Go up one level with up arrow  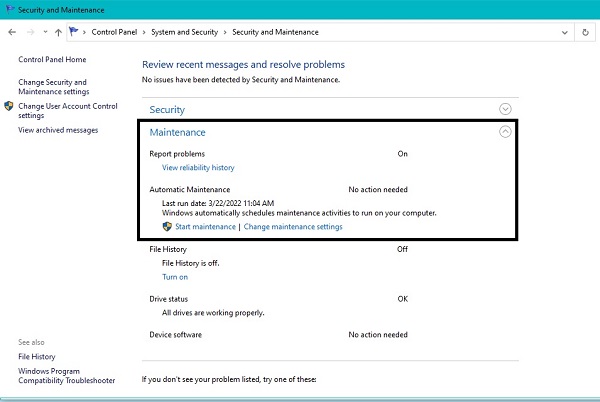58,33
